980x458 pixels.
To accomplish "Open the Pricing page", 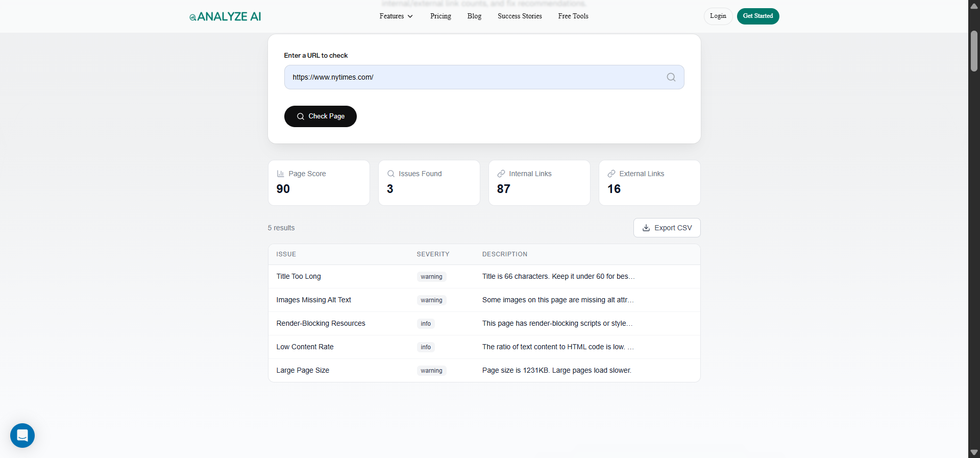I will point(440,16).
